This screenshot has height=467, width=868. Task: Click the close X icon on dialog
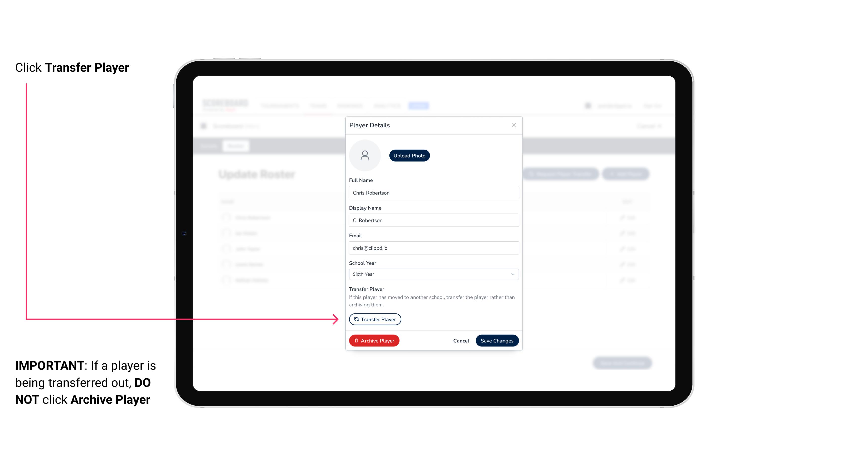(x=514, y=125)
